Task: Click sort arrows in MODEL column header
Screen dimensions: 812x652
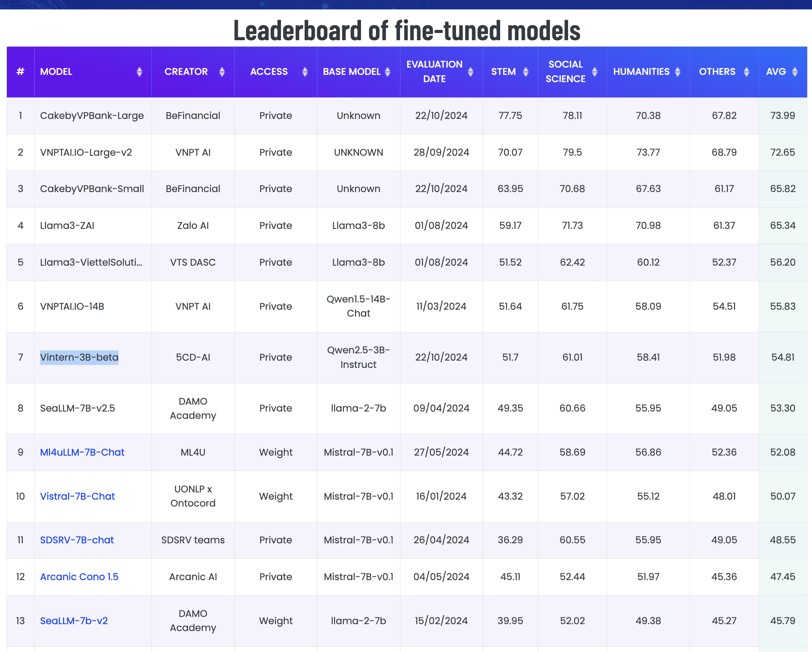Action: point(139,72)
